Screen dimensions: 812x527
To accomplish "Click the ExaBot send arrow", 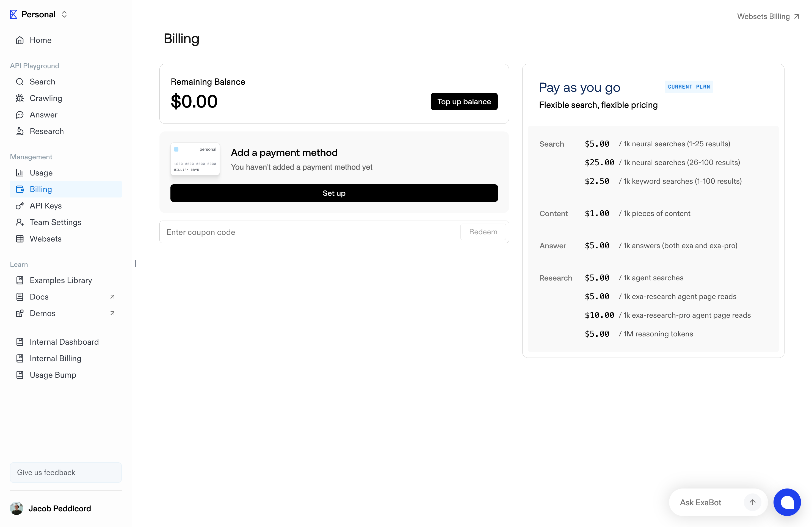I will [x=752, y=502].
